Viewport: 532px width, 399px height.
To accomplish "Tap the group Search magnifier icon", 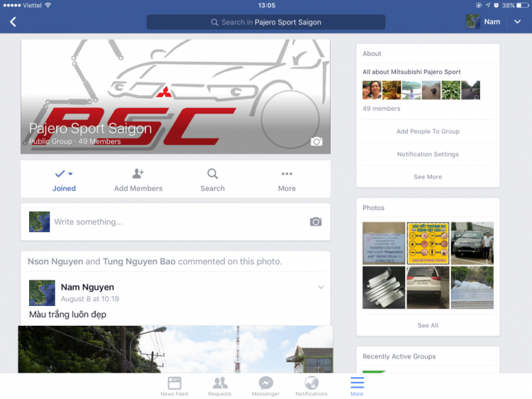I will (x=212, y=173).
